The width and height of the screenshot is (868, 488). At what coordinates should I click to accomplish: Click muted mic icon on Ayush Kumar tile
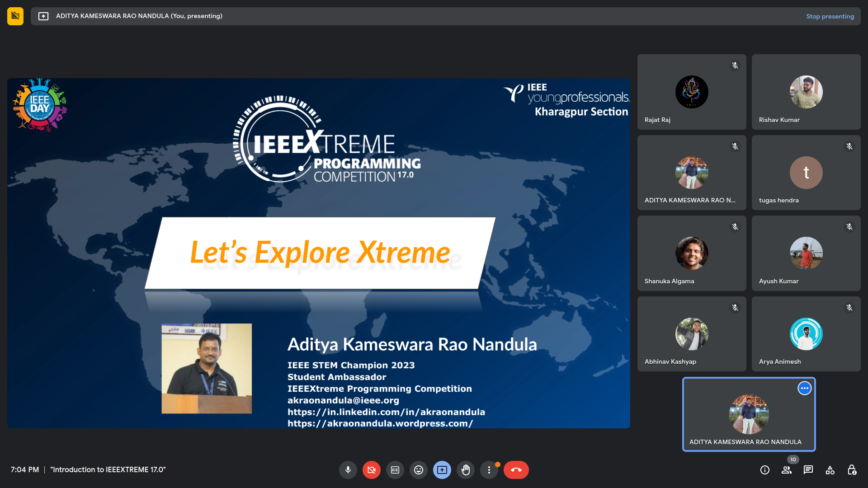849,227
